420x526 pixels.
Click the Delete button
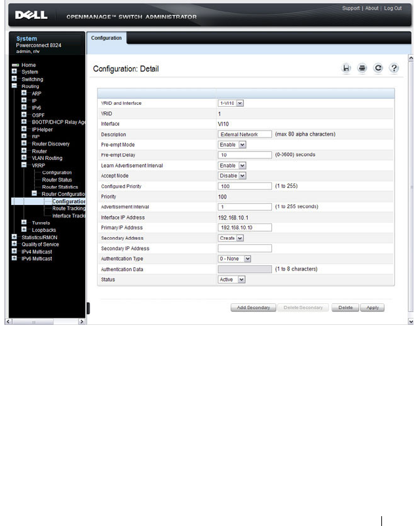click(345, 308)
